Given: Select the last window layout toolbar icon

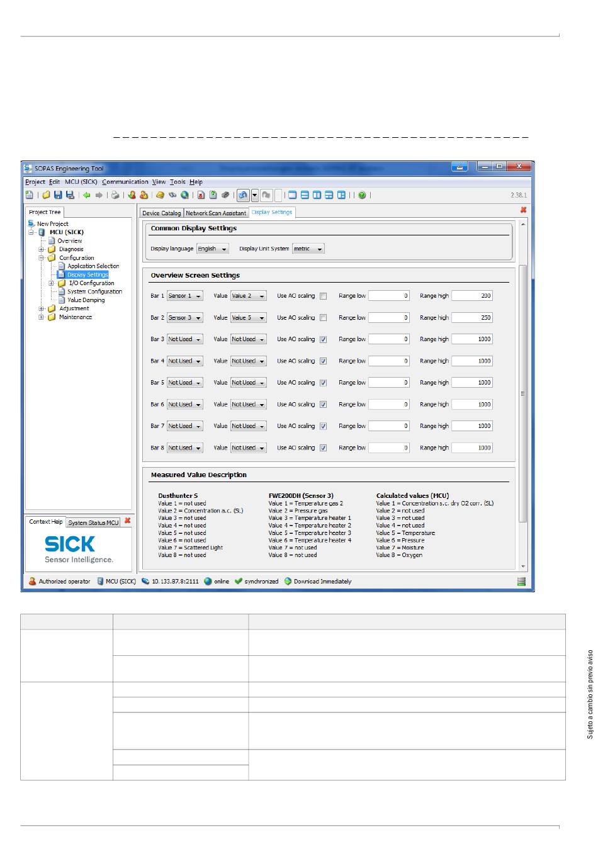Looking at the screenshot, I should [341, 195].
